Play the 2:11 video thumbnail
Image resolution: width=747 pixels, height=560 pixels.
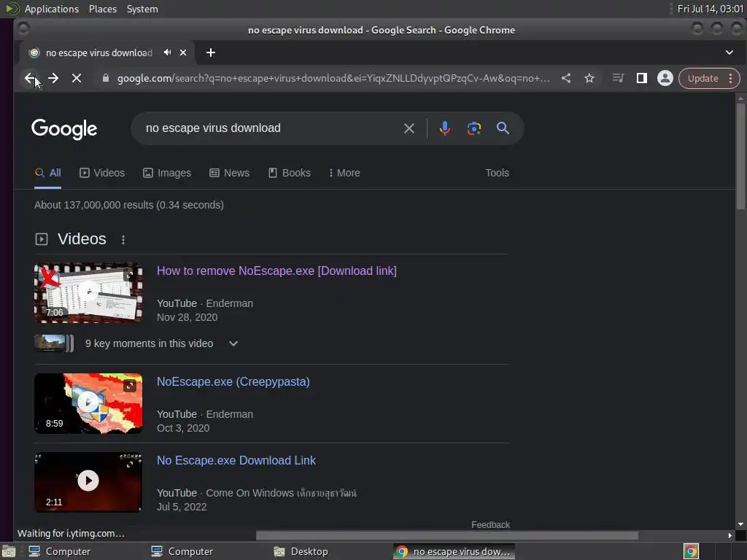coord(88,482)
